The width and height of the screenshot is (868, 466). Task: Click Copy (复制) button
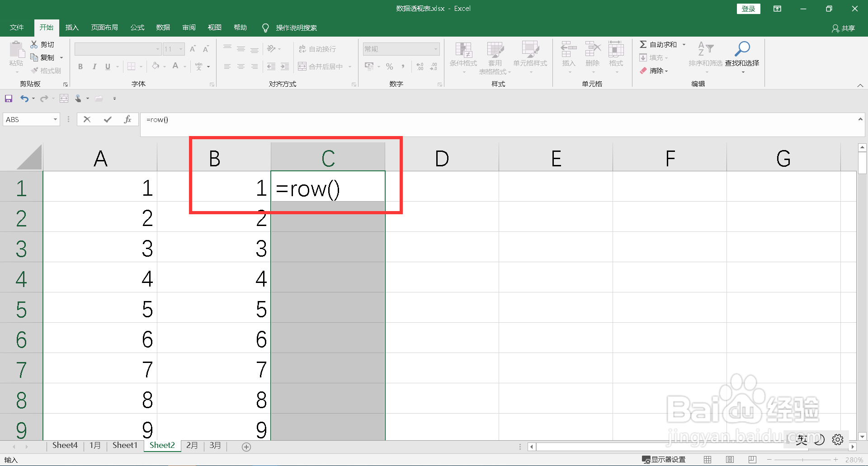pos(43,57)
